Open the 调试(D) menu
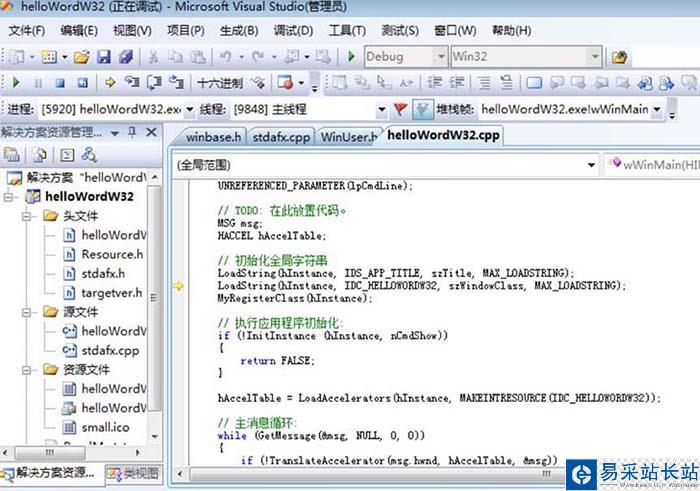 [x=293, y=31]
